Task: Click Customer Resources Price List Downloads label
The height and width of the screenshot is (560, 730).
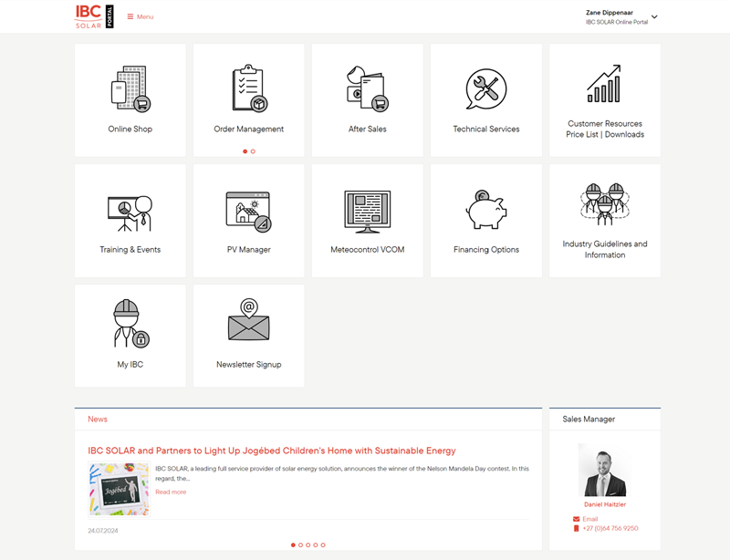Action: click(x=605, y=129)
